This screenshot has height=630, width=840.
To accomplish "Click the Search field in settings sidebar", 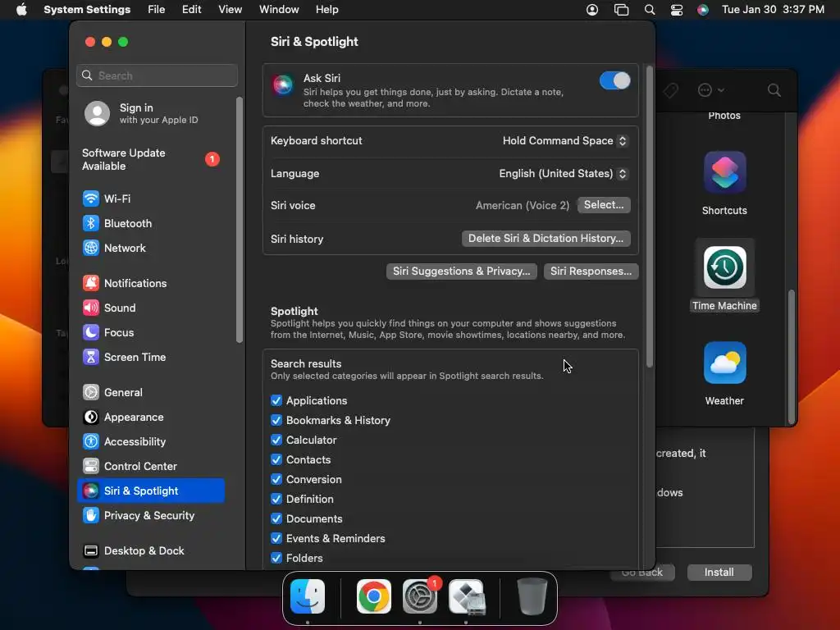I will click(x=157, y=75).
